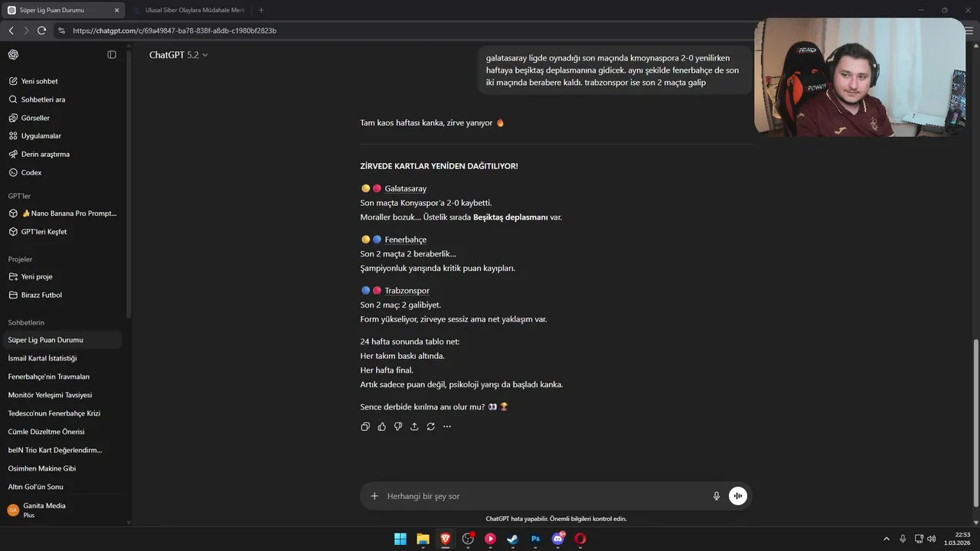
Task: Open Sohbetleri ara search
Action: click(x=61, y=99)
